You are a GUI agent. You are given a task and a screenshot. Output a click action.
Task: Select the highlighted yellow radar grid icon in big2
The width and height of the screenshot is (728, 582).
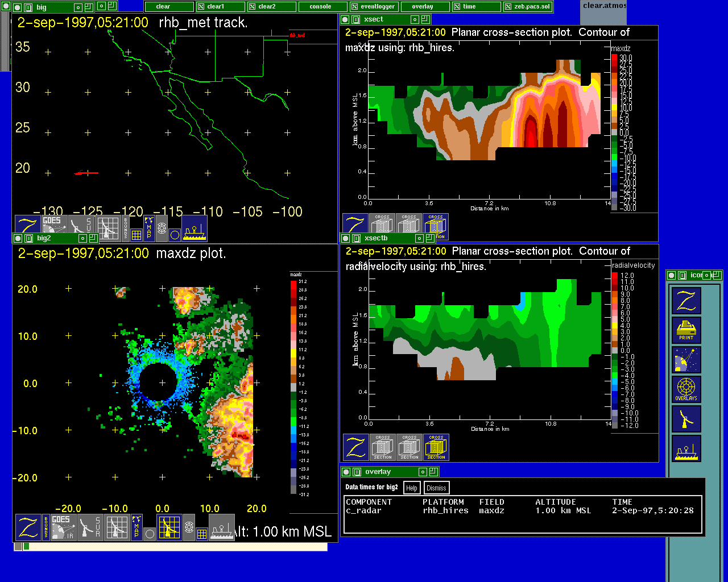coord(169,527)
